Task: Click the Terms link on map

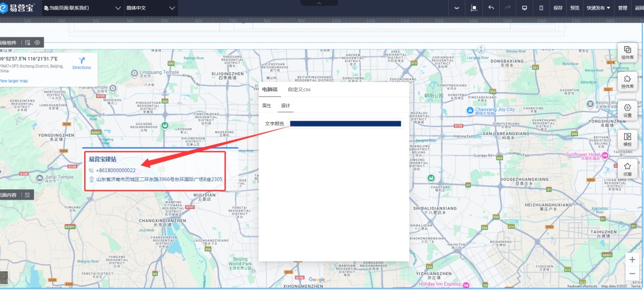Action: tap(635, 286)
